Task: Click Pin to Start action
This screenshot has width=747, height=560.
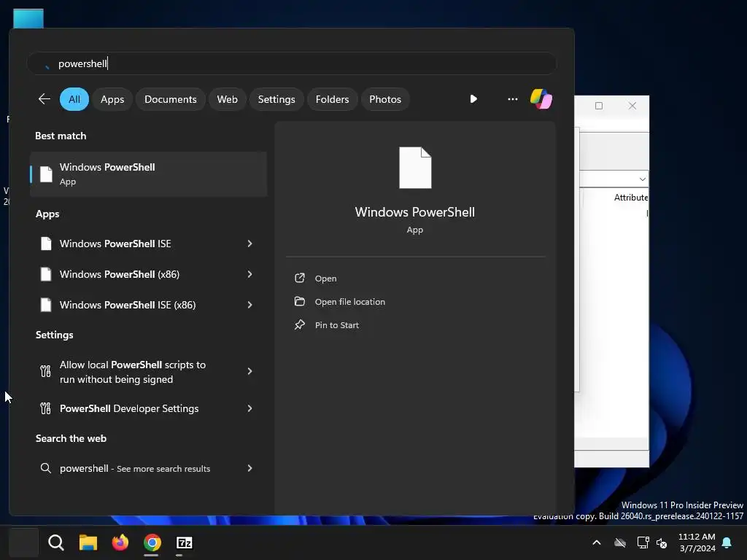Action: click(x=337, y=325)
